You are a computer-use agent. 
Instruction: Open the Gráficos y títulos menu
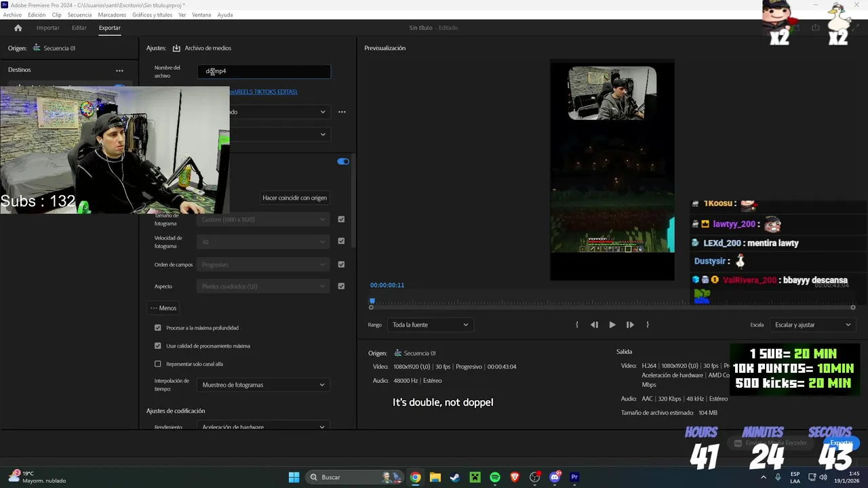pos(152,15)
